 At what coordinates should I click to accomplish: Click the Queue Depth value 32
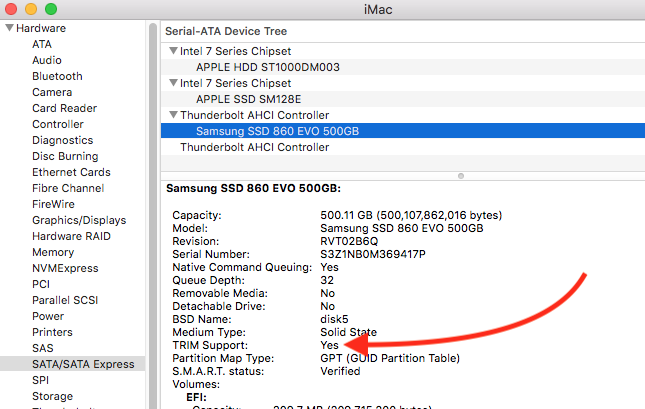(327, 280)
